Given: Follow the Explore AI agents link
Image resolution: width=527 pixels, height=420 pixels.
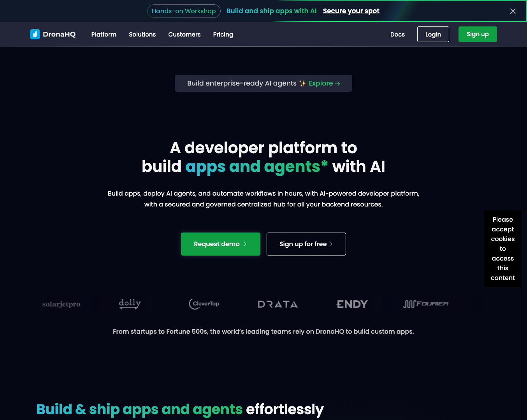Looking at the screenshot, I should click(x=324, y=83).
